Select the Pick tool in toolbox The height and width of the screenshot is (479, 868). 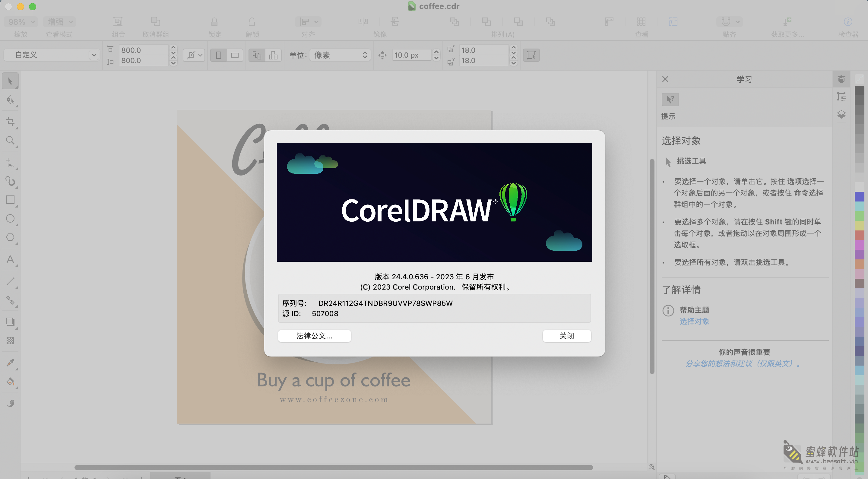pos(10,81)
